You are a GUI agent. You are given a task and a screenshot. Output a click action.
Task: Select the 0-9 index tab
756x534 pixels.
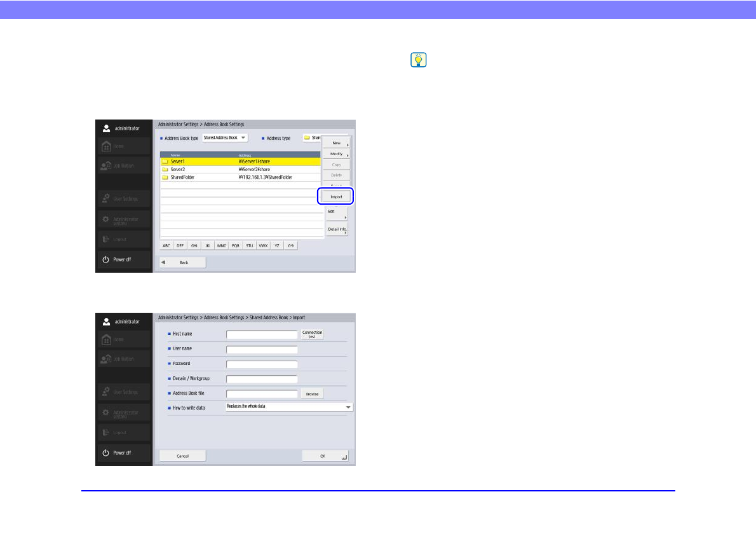292,245
